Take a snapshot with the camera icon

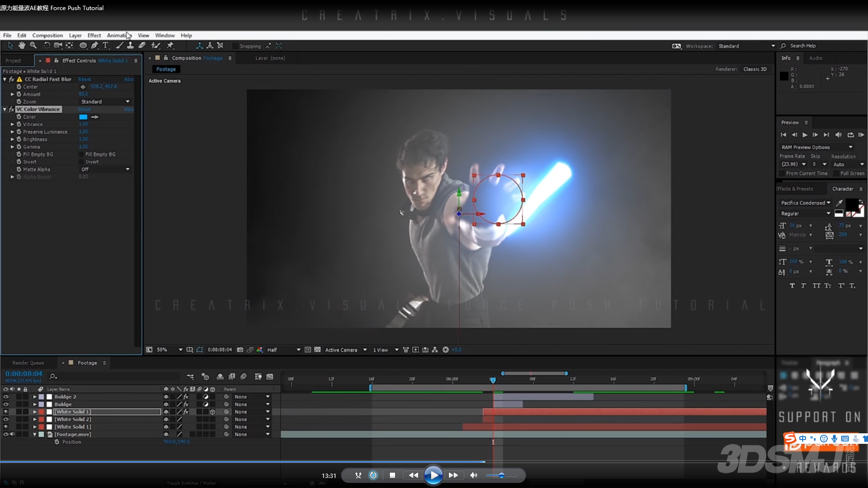240,350
